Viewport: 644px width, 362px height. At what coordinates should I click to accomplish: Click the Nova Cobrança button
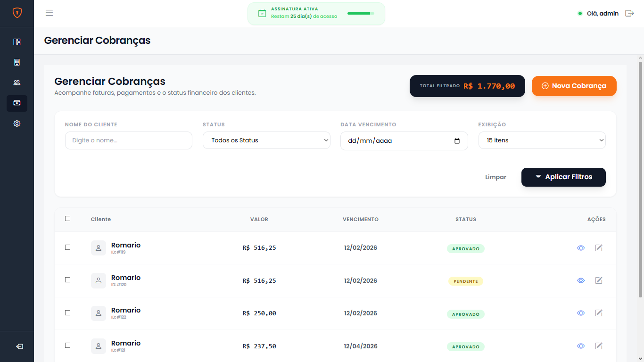click(x=574, y=86)
